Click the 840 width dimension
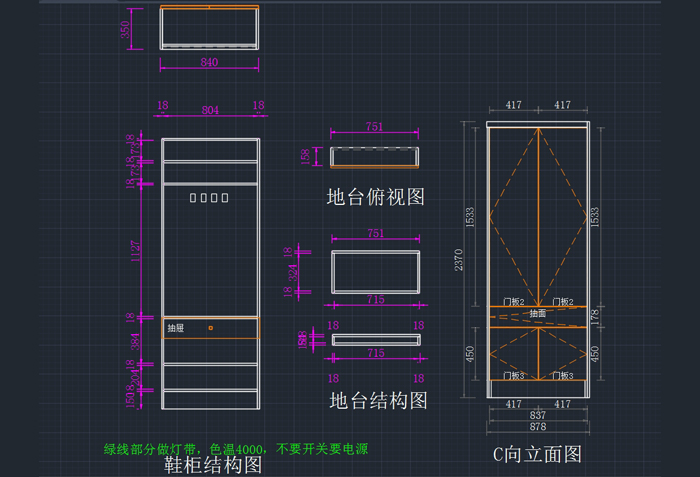The height and width of the screenshot is (477, 700). click(209, 62)
